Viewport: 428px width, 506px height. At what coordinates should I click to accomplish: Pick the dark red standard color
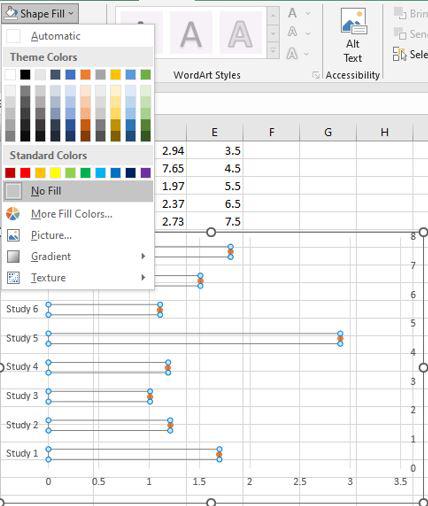point(10,173)
